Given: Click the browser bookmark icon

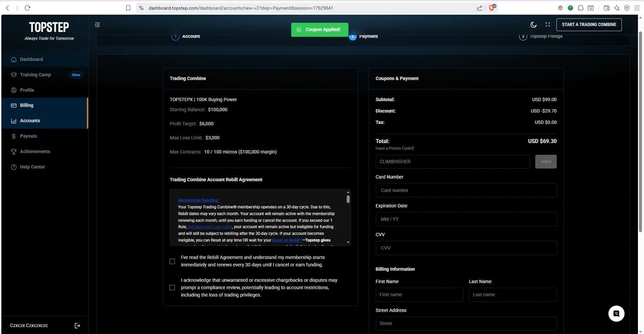Looking at the screenshot, I should pos(128,8).
